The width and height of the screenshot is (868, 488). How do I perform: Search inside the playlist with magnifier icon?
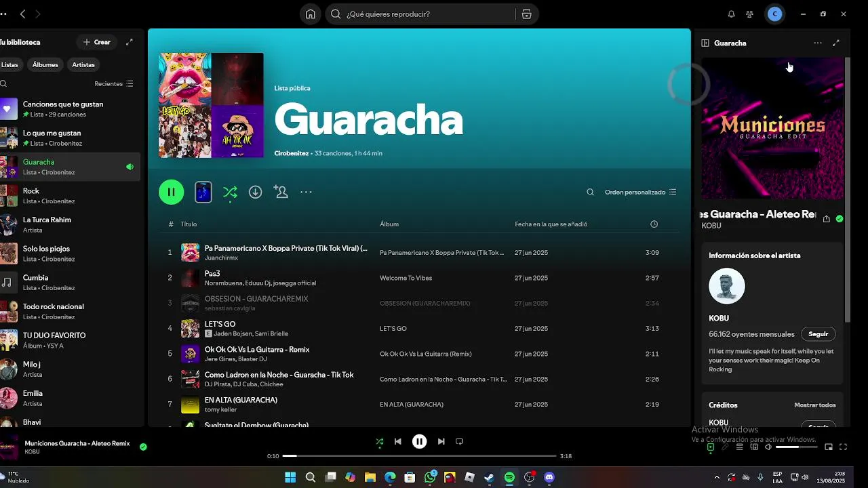coord(590,192)
